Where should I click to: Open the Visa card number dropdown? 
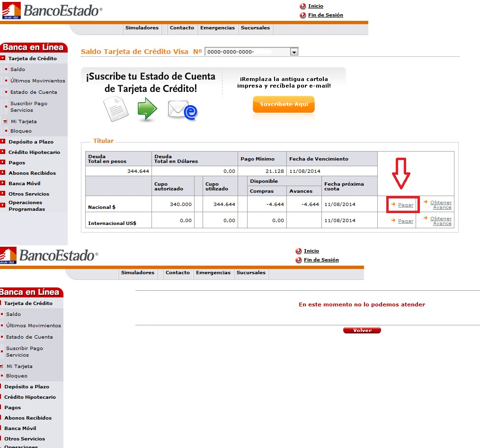(x=251, y=52)
